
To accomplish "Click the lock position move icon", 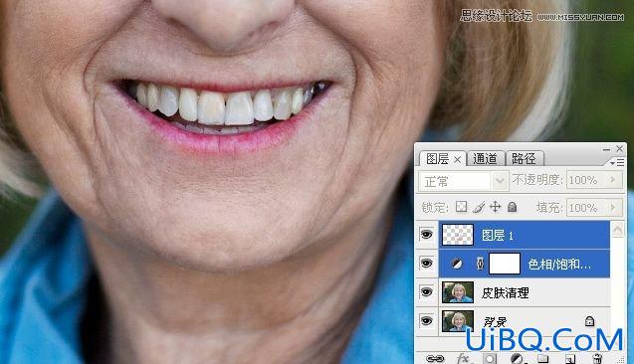I will click(x=495, y=207).
